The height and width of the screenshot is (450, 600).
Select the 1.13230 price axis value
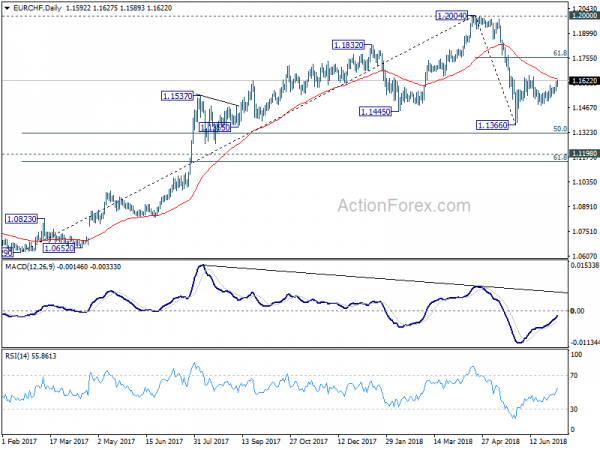[584, 132]
